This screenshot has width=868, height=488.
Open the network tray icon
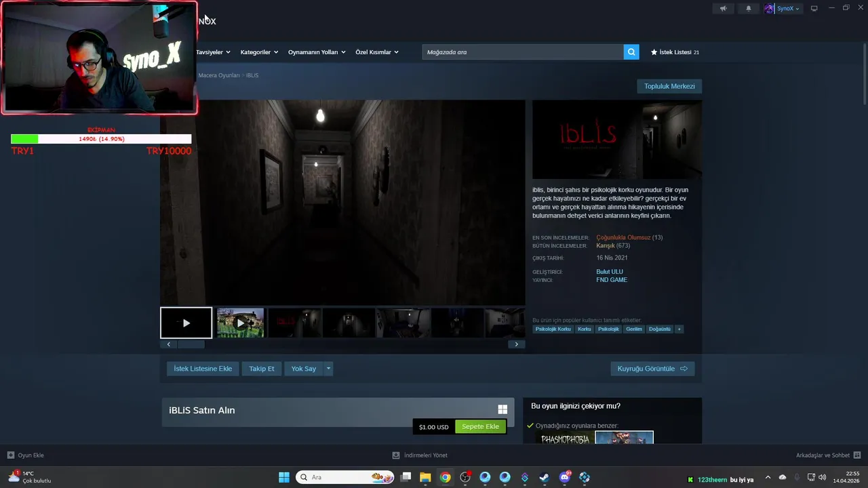(x=811, y=478)
